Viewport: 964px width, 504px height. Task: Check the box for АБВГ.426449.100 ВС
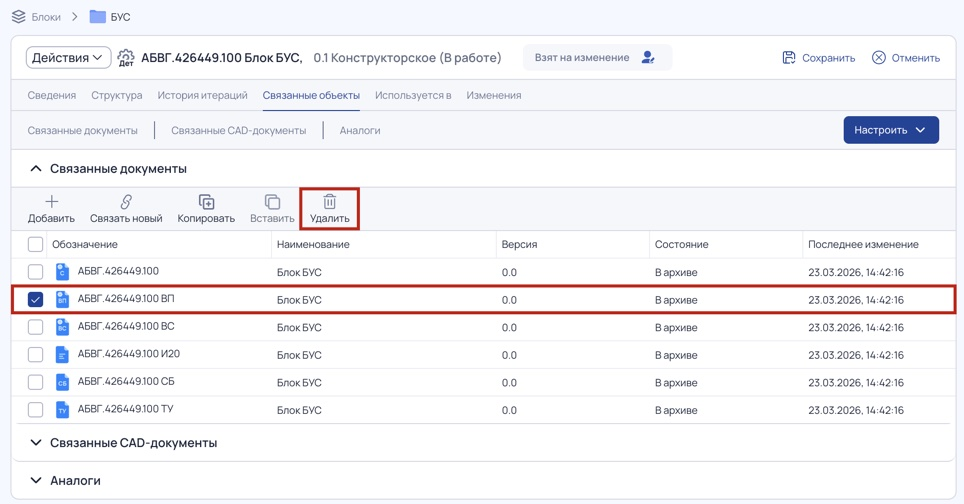click(36, 327)
